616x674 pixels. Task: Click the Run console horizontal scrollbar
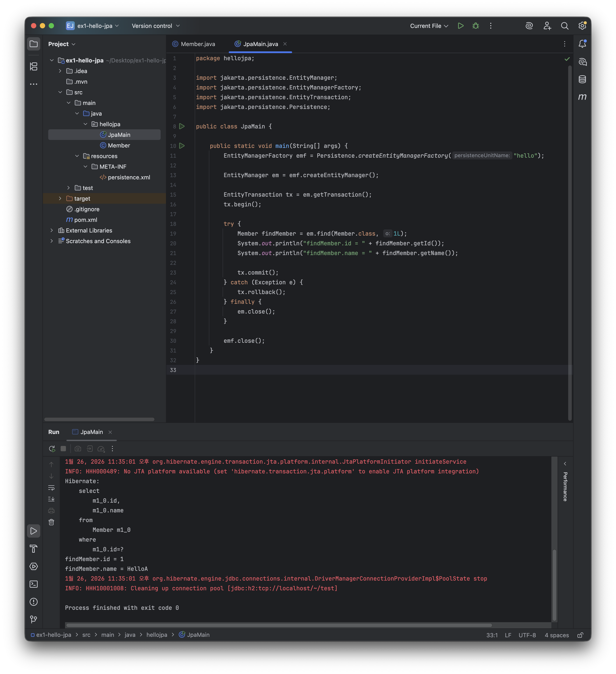(x=279, y=625)
